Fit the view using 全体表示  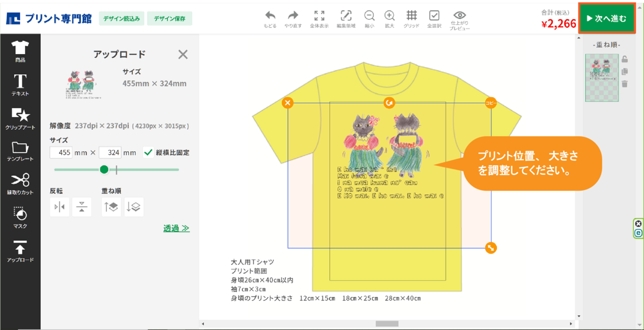[319, 19]
